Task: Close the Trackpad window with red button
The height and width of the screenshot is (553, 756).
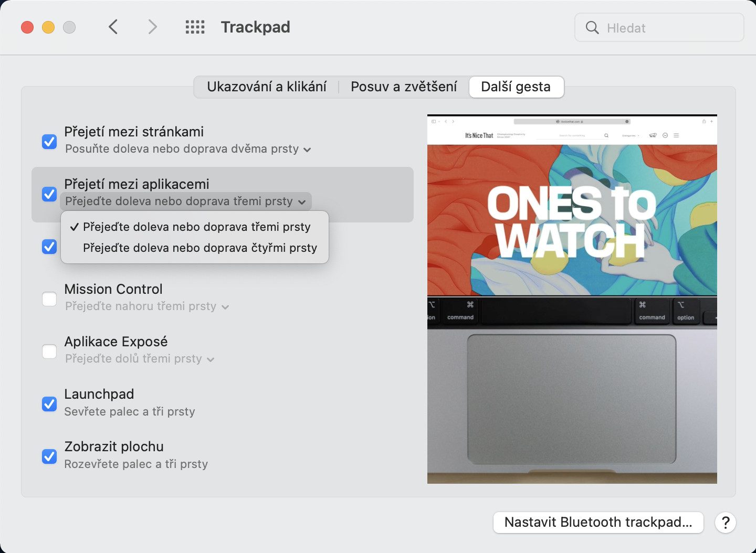Action: tap(27, 27)
